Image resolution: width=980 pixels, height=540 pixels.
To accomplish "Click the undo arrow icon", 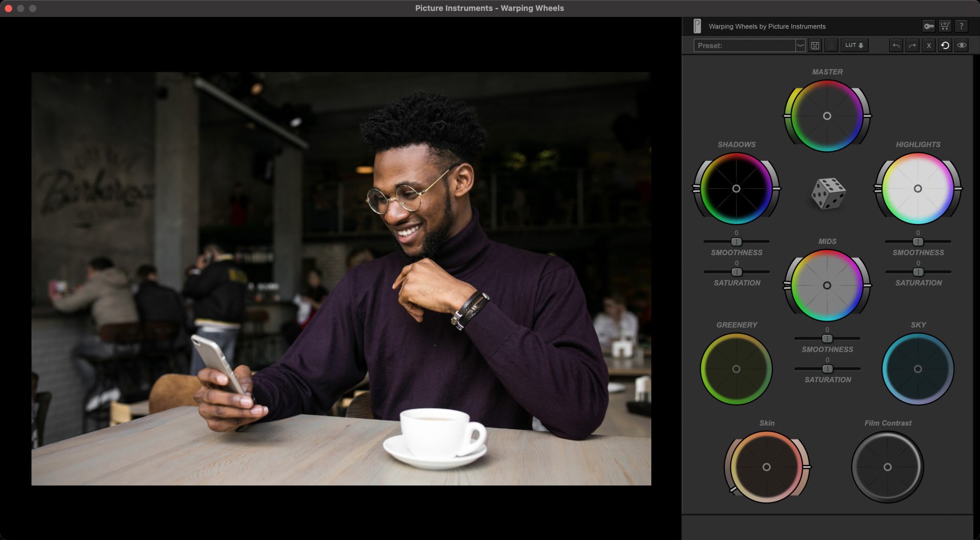I will (896, 45).
